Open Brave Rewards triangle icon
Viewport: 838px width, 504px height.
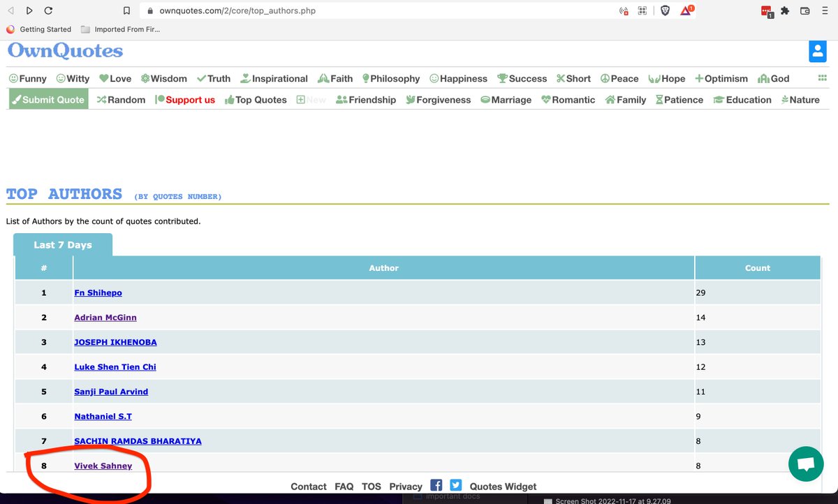pos(686,10)
